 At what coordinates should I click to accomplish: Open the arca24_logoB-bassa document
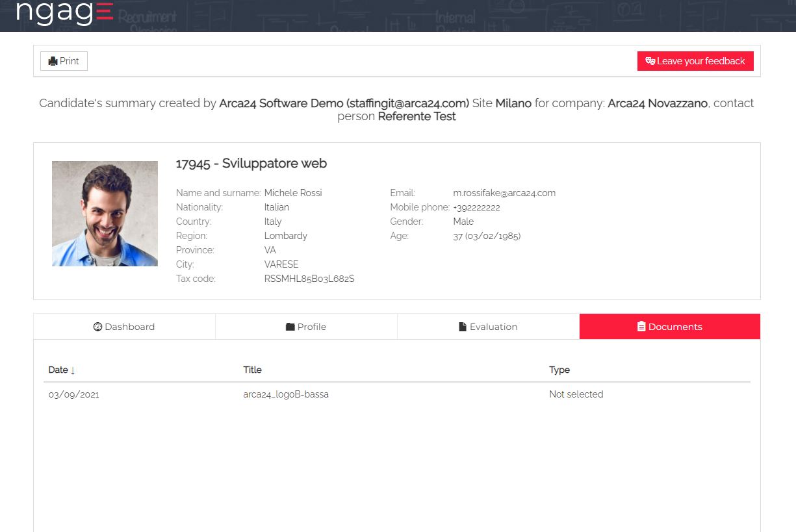pyautogui.click(x=286, y=394)
